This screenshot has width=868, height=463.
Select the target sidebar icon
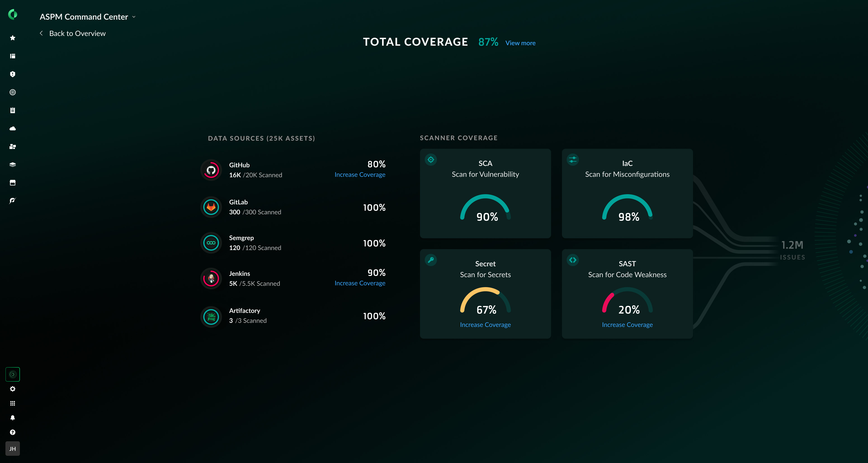12,92
